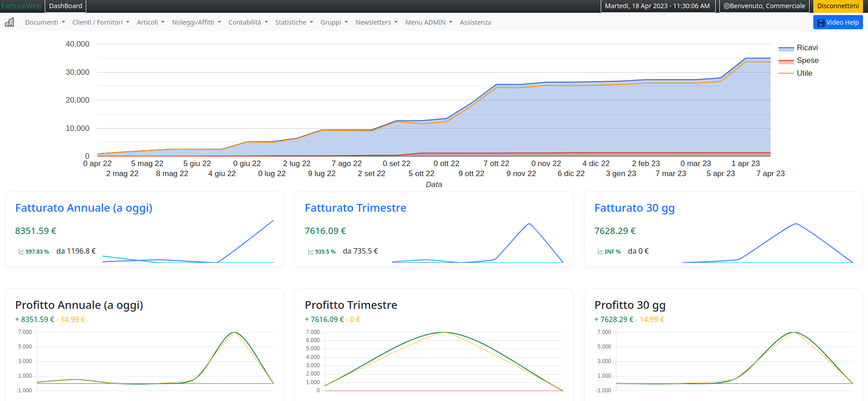Select the DashBoard tab button
The image size is (868, 401).
pos(66,6)
